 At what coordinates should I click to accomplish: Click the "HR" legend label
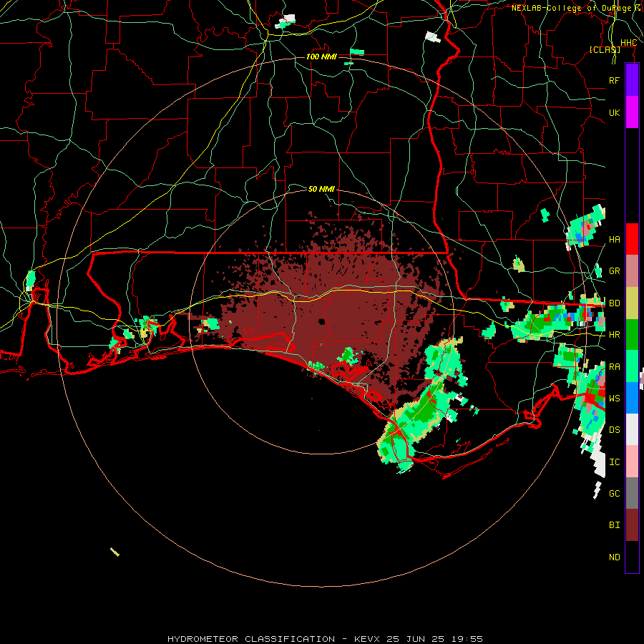614,335
